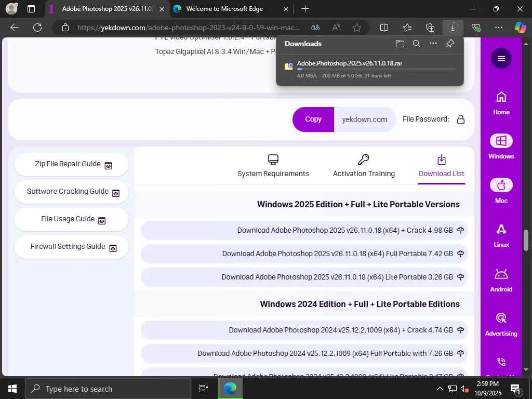The height and width of the screenshot is (399, 532).
Task: Download Photoshop 2025 Full Portable 7.42 GB
Action: [x=304, y=254]
